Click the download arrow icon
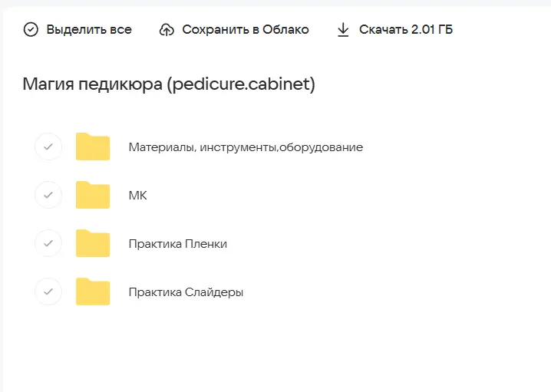The image size is (551, 392). (x=343, y=30)
